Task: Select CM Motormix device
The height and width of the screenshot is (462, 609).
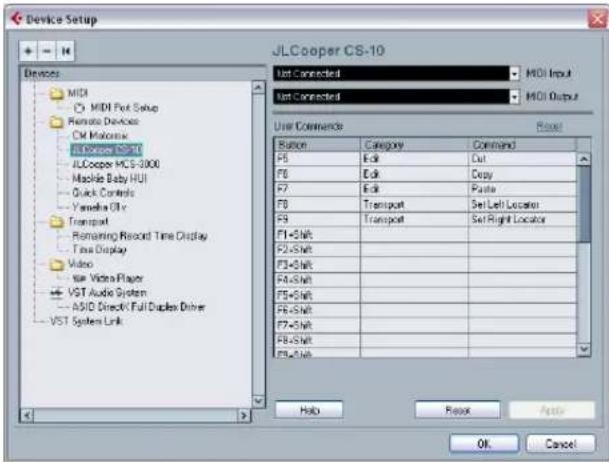Action: (100, 135)
